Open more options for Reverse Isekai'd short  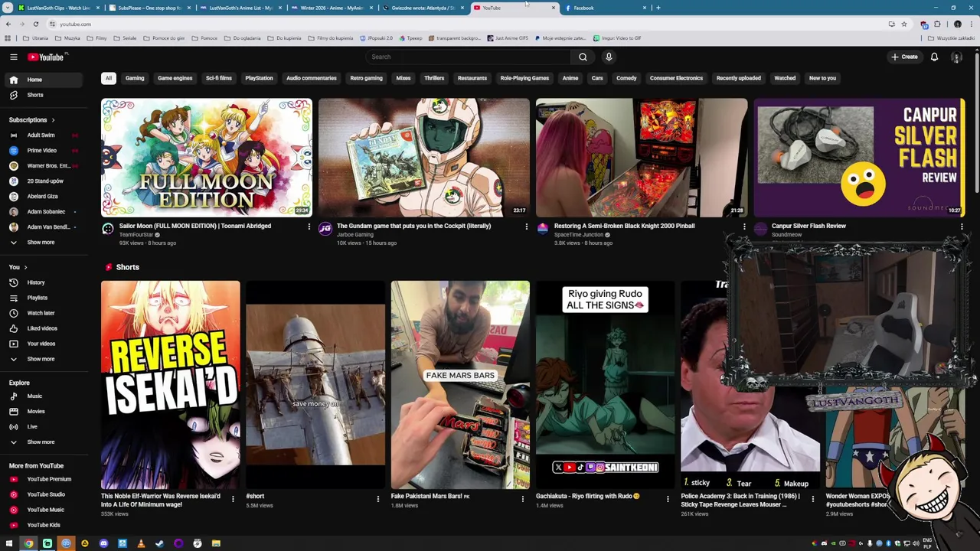coord(233,499)
